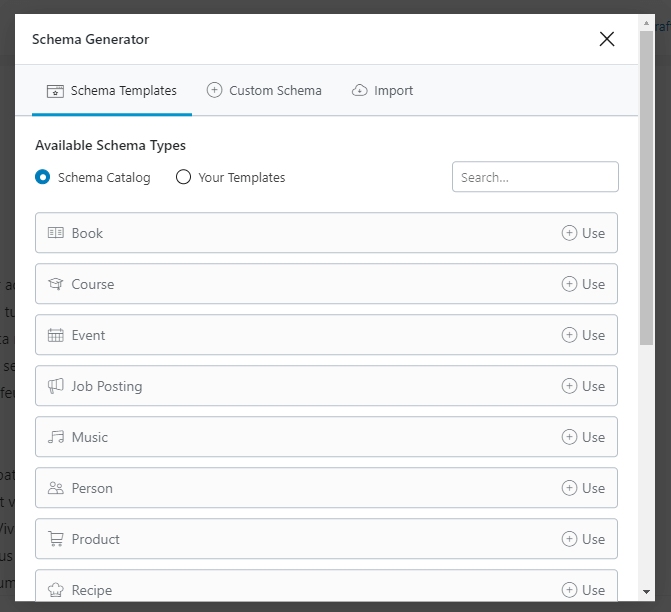The height and width of the screenshot is (612, 671).
Task: Click the Person schema icon
Action: coord(56,488)
